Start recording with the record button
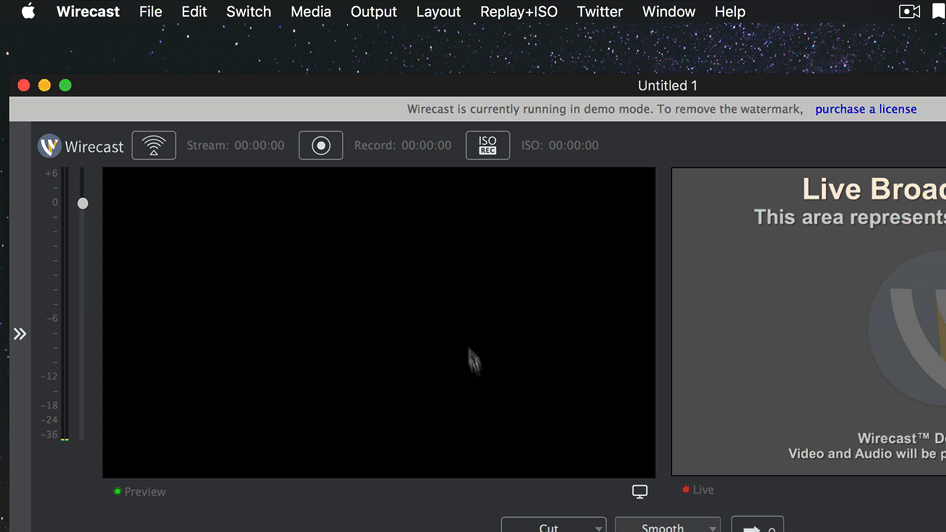946x532 pixels. tap(321, 145)
